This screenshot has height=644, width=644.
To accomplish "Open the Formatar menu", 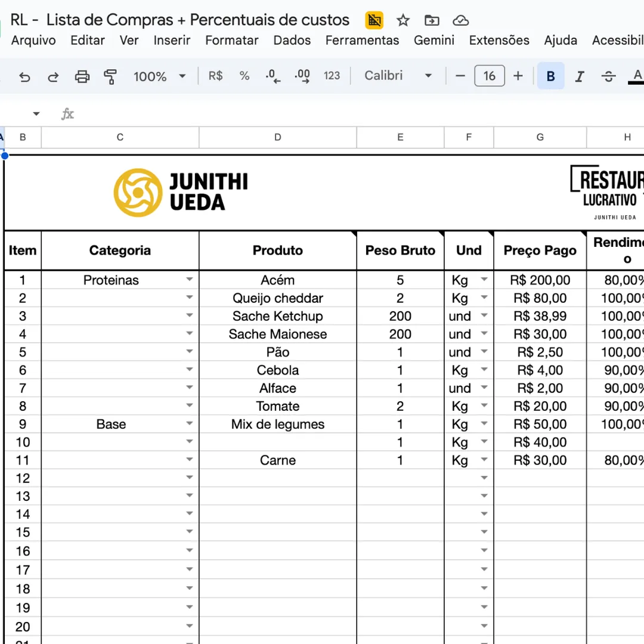I will [231, 41].
